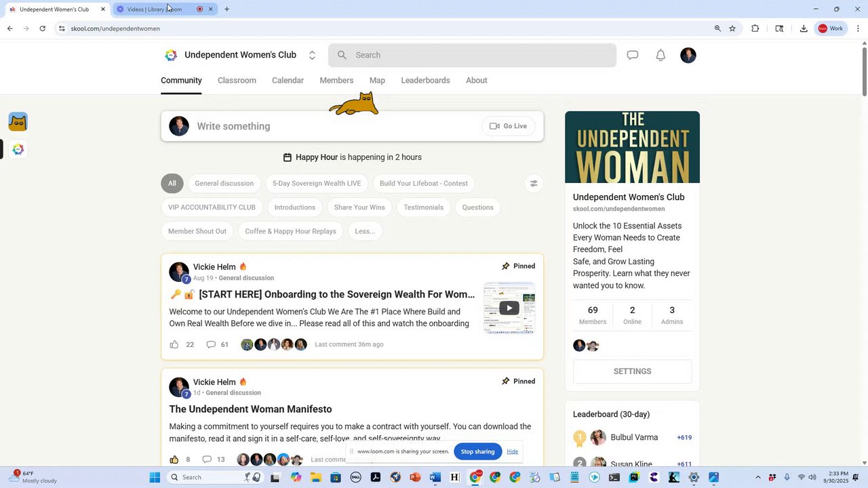The image size is (868, 488).
Task: Open The Undependent Woman banner image
Action: (632, 147)
